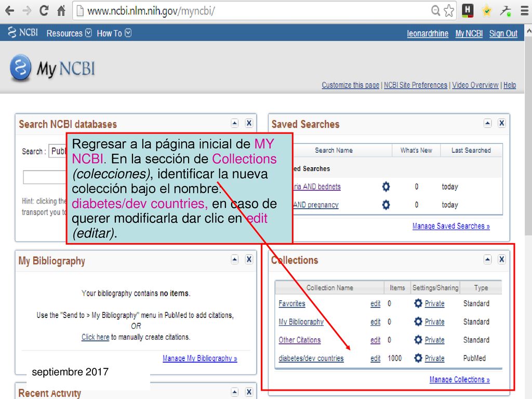Collapse the Search NCBI databases panel
This screenshot has width=532, height=399.
pyautogui.click(x=234, y=123)
